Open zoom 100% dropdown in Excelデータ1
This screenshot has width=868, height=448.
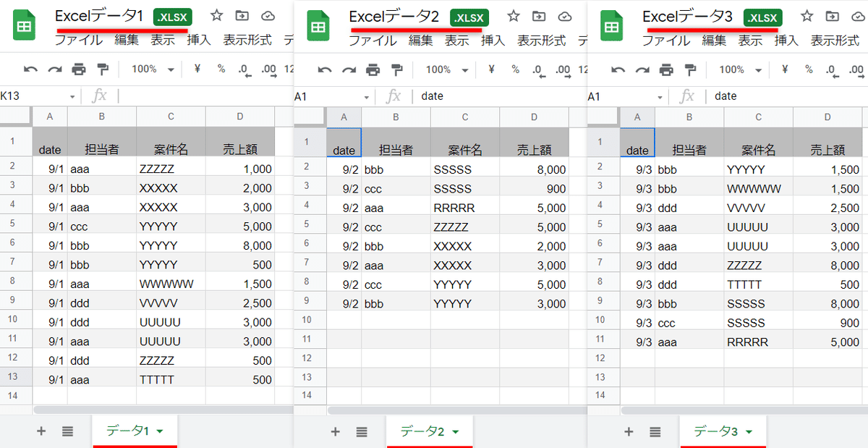(153, 69)
